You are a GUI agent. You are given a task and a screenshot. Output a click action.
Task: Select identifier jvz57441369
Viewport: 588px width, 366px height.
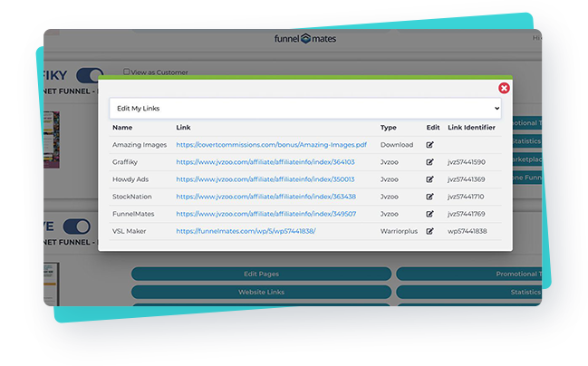click(x=466, y=179)
